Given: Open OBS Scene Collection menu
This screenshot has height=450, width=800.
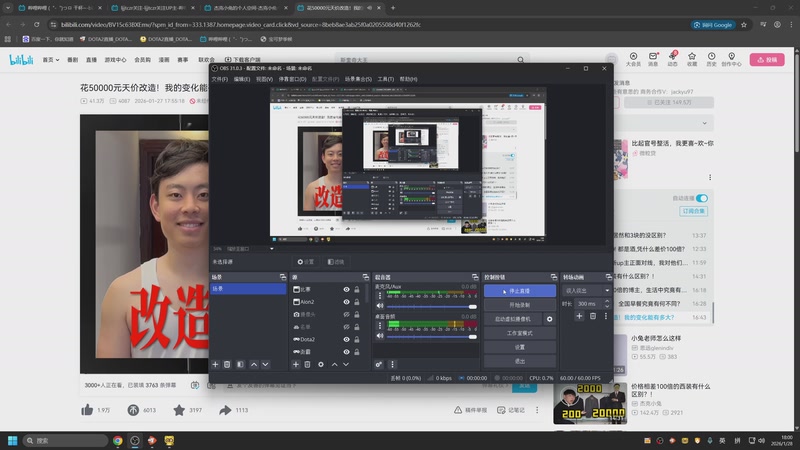Looking at the screenshot, I should (x=358, y=79).
